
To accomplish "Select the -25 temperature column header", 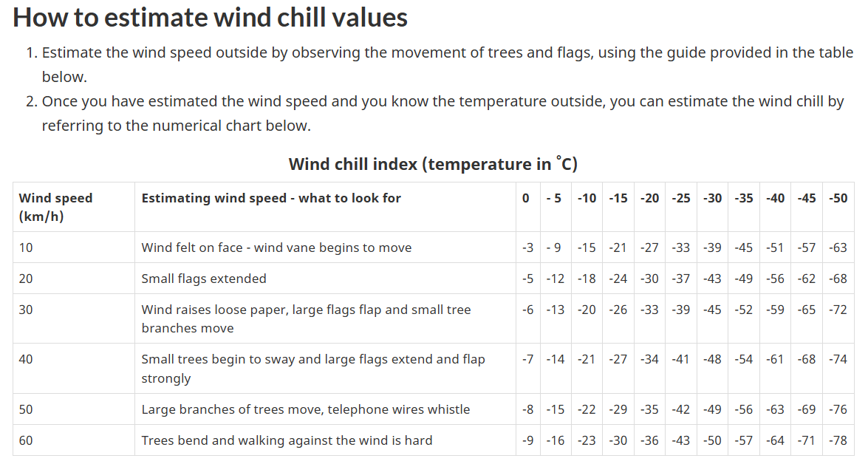I will click(x=681, y=198).
